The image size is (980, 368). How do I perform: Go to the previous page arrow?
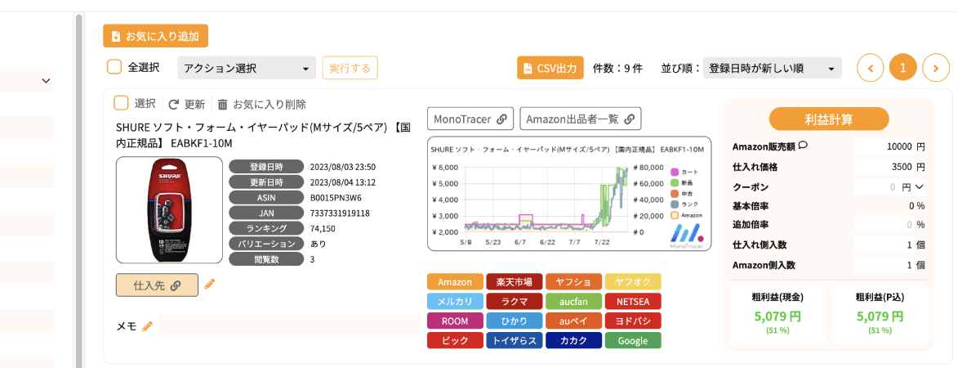pyautogui.click(x=871, y=68)
